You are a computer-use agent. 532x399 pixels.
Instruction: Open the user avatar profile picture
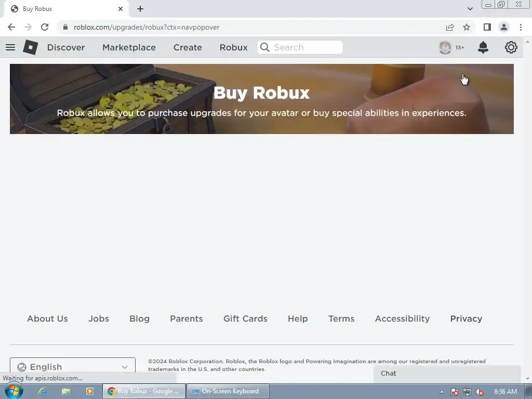445,47
